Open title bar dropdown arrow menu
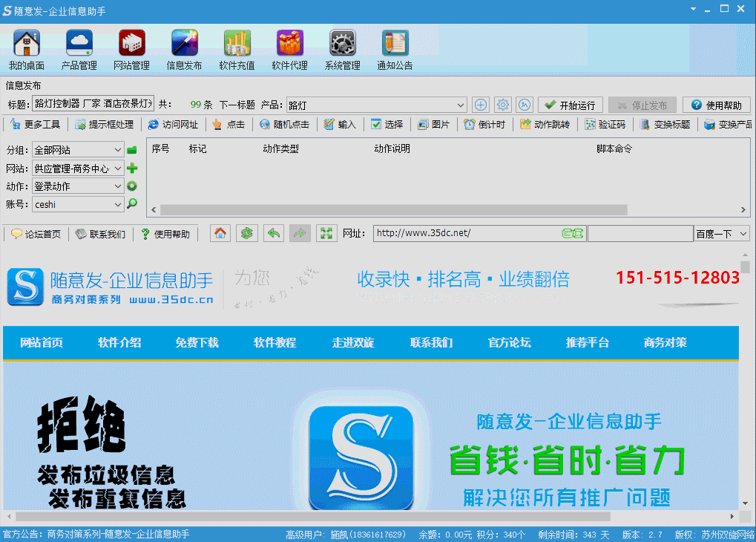This screenshot has height=542, width=756. [x=693, y=9]
